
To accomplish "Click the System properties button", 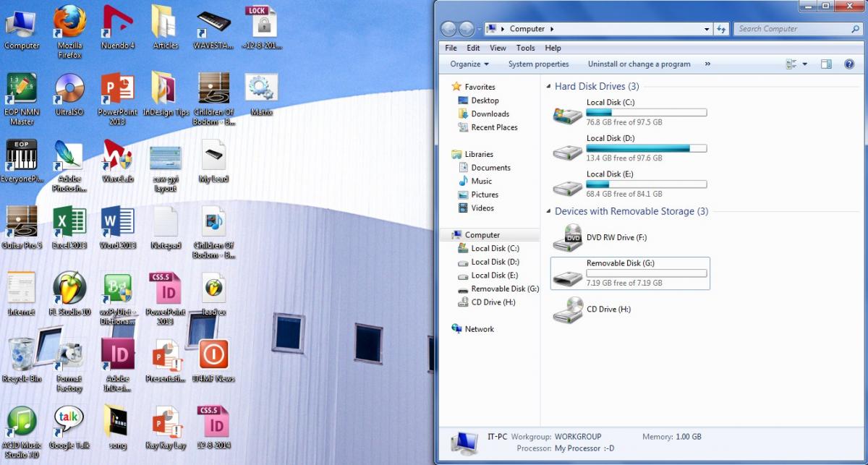I will click(538, 64).
